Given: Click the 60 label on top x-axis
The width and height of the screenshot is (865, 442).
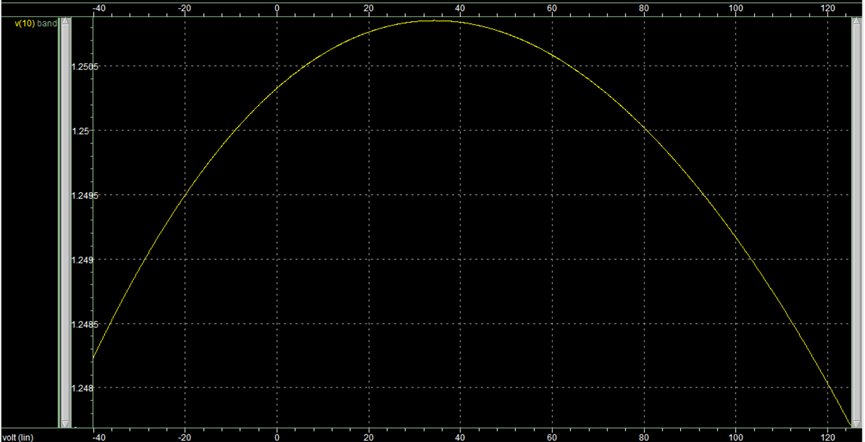Looking at the screenshot, I should [x=552, y=8].
